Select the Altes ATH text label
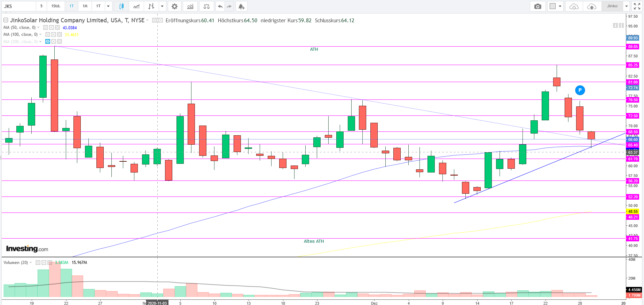Image resolution: width=644 pixels, height=305 pixels. (314, 241)
